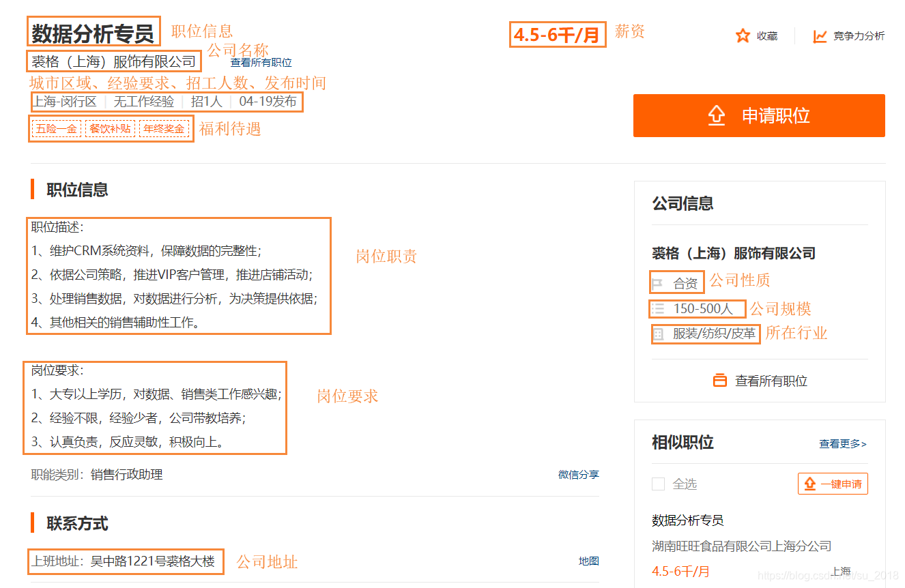
Task: Click the upload icon in 一键申请 button
Action: pos(810,484)
